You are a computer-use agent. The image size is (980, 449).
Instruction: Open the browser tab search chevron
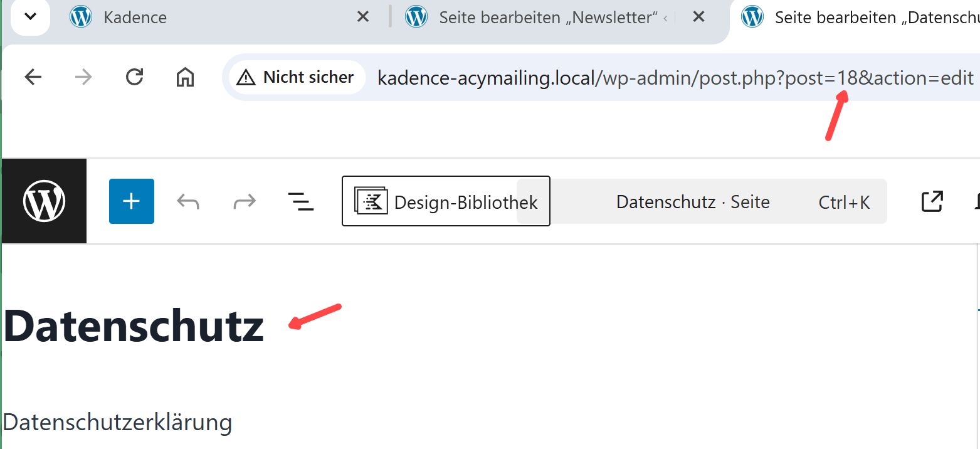coord(30,17)
